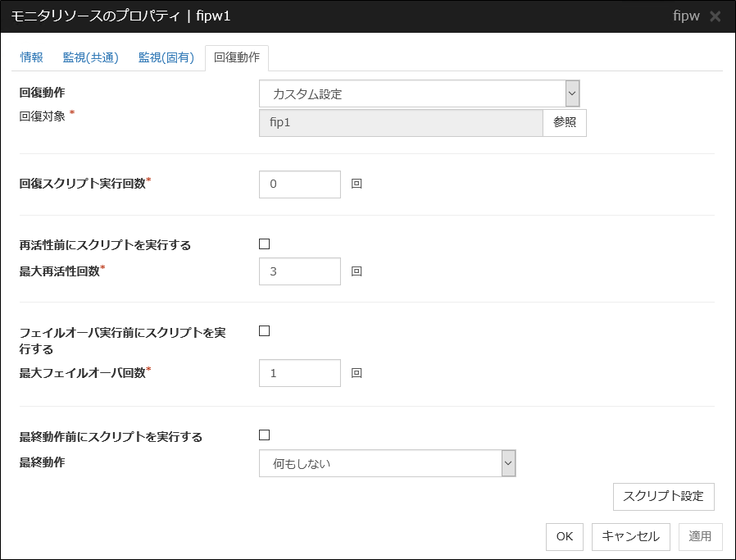Dismiss the dialog via キャンセル

point(630,537)
